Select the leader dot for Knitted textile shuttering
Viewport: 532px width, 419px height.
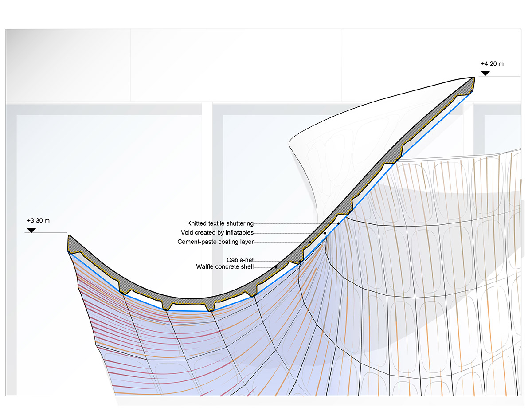[338, 223]
